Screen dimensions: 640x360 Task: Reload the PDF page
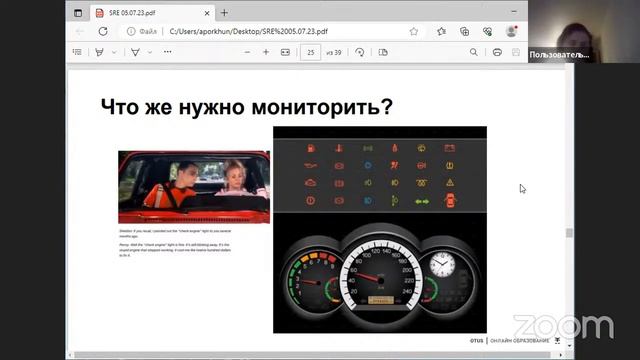[103, 31]
